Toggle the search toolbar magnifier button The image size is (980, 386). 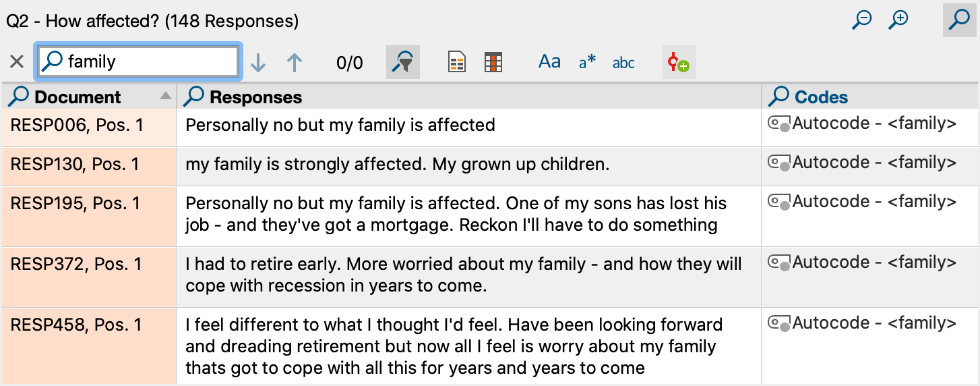(958, 20)
